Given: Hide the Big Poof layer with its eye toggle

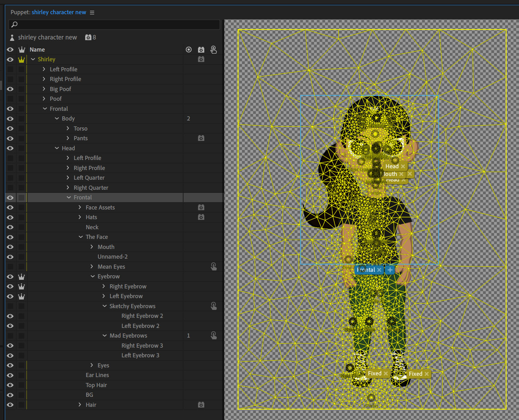Looking at the screenshot, I should coord(10,89).
